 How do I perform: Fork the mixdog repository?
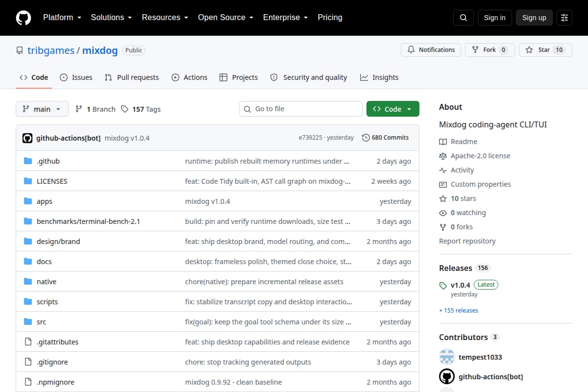[x=490, y=50]
